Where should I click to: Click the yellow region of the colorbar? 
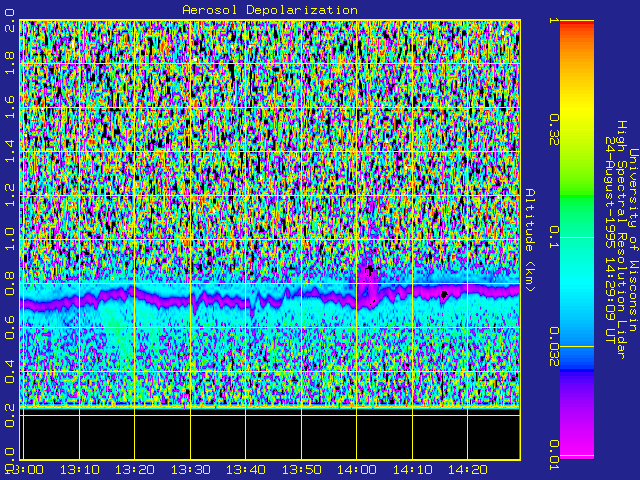coord(577,106)
